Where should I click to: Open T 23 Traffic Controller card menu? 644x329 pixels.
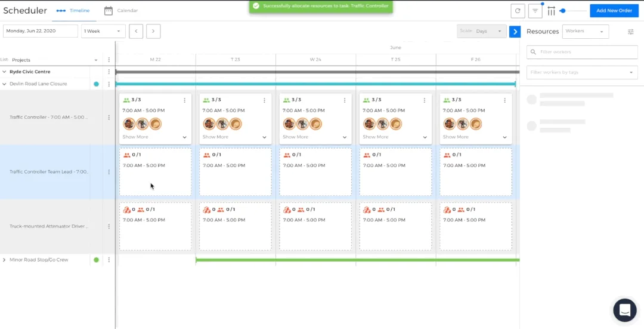[x=264, y=100]
